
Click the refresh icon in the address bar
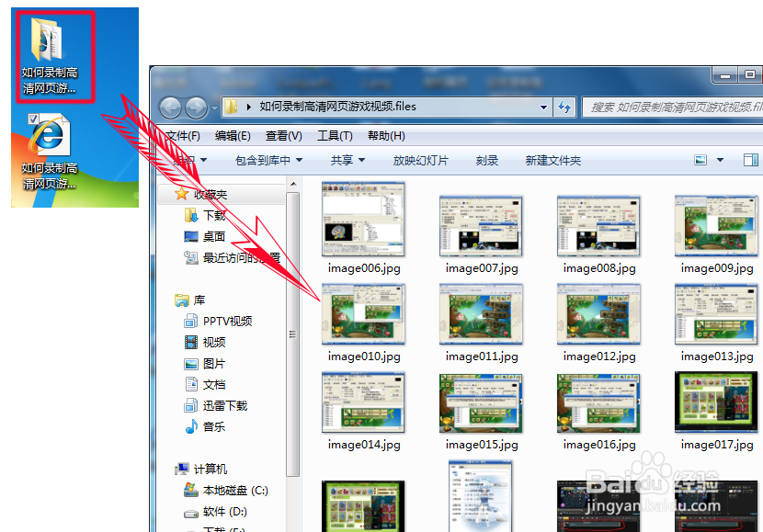[564, 107]
